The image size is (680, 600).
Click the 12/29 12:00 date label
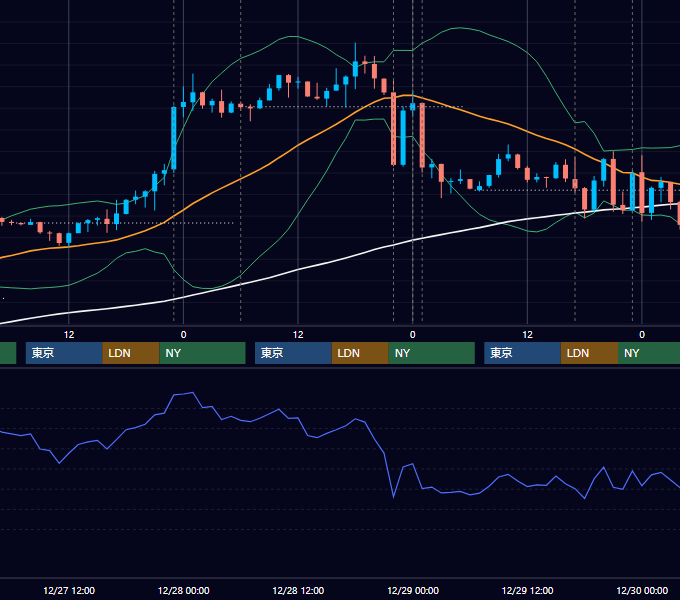pos(527,590)
